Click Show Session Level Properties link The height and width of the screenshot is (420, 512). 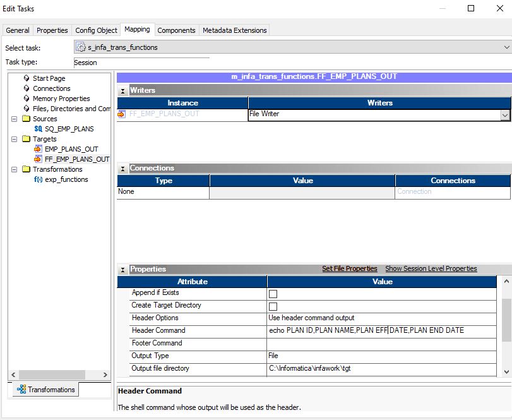431,268
